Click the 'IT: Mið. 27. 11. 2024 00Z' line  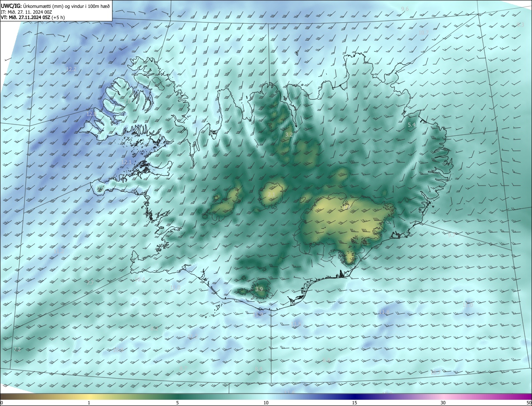(x=26, y=12)
